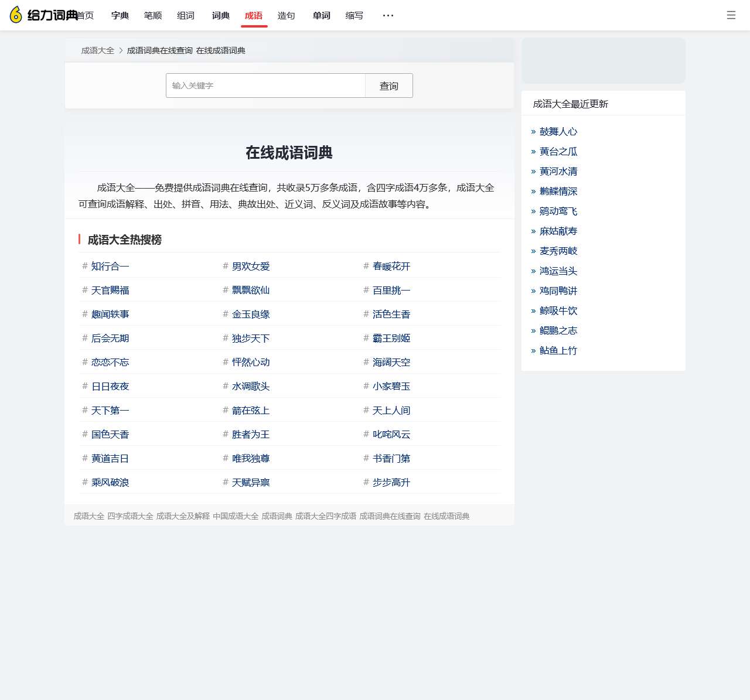750x700 pixels.
Task: Open the 知行合一 idiom link
Action: tap(110, 266)
